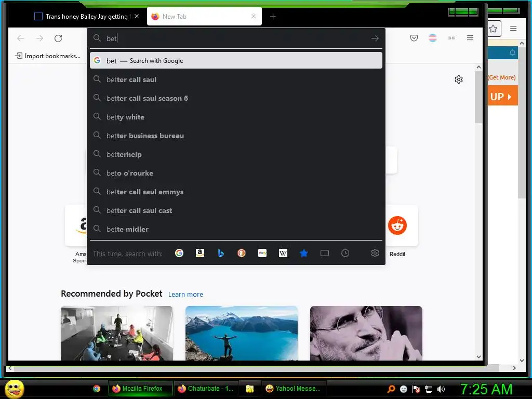Click the notification bell in background window
The height and width of the screenshot is (399, 532).
(512, 52)
